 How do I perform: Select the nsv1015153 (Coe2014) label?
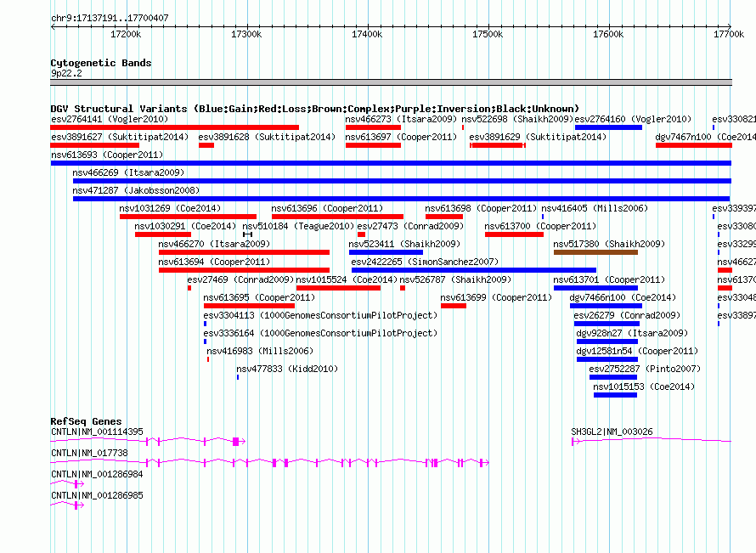click(644, 387)
